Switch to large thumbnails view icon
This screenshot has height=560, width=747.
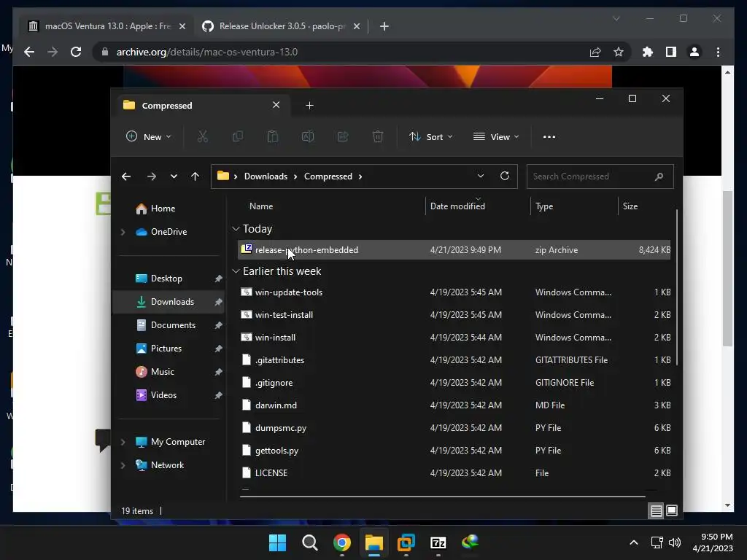[672, 510]
